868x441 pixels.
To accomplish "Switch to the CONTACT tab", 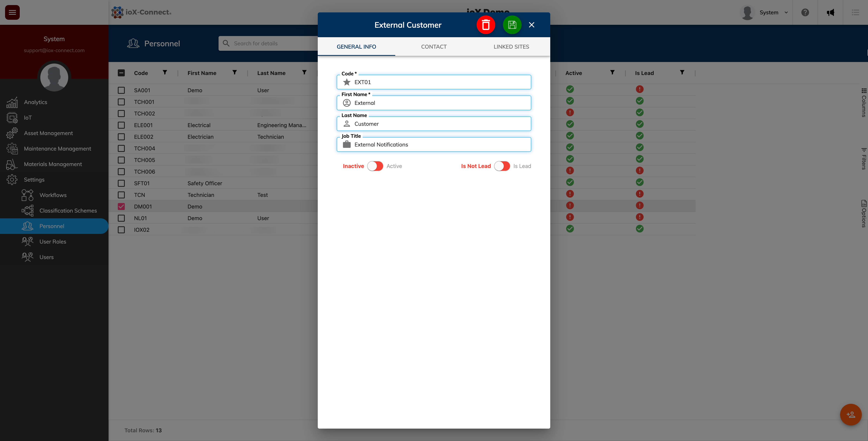I will pos(434,47).
